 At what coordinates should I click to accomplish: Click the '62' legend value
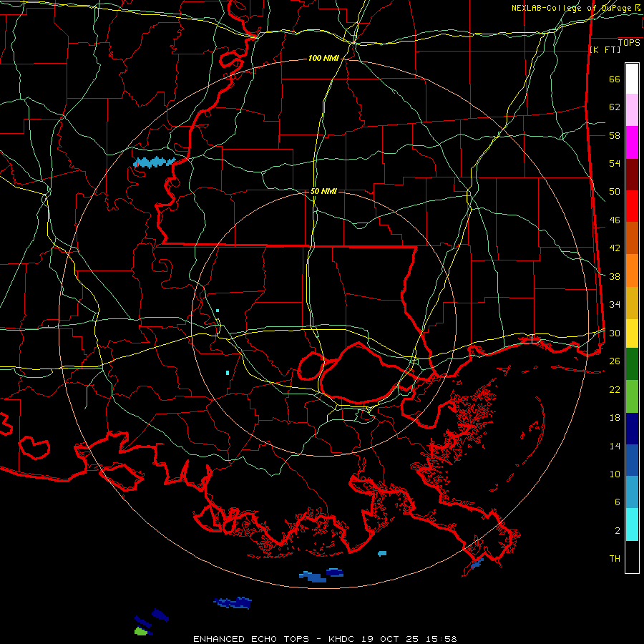click(615, 107)
